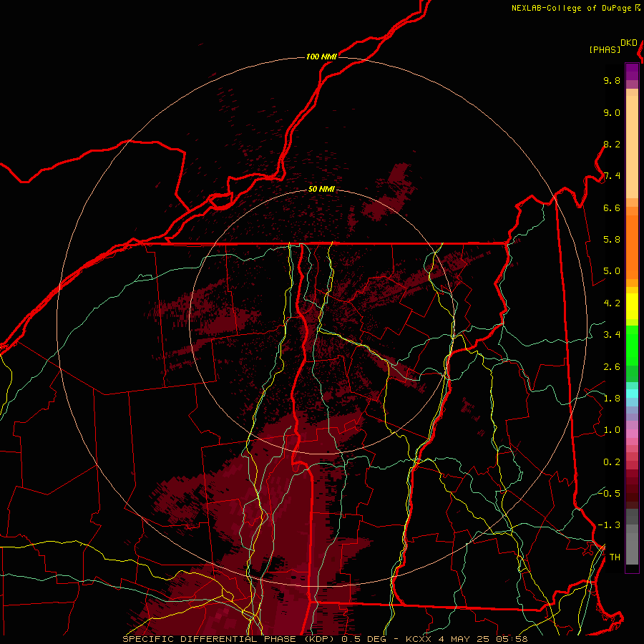
Task: Click the [PHAS] legend label
Action: click(x=605, y=49)
